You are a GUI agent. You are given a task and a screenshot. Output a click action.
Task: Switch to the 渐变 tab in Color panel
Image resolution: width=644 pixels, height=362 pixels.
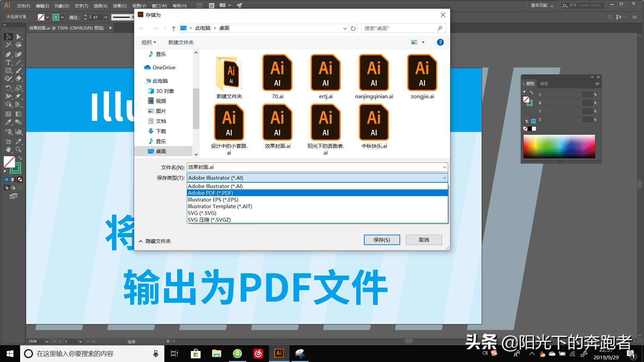click(x=544, y=83)
